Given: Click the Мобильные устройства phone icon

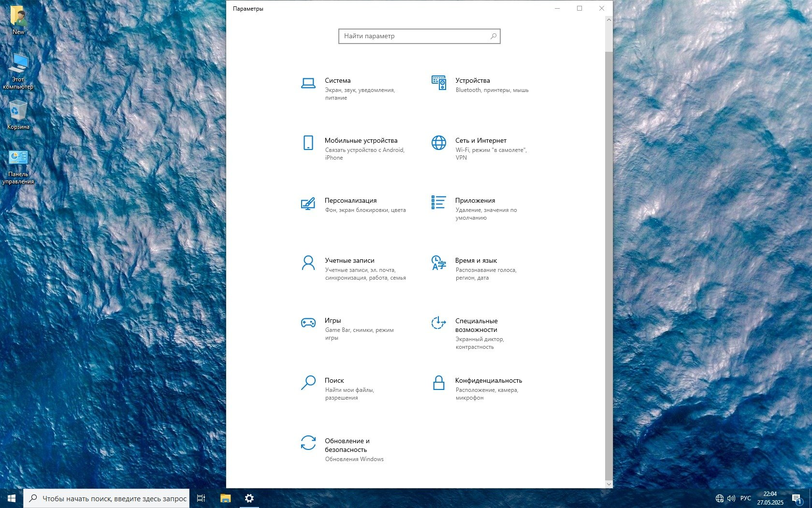Looking at the screenshot, I should pyautogui.click(x=308, y=143).
